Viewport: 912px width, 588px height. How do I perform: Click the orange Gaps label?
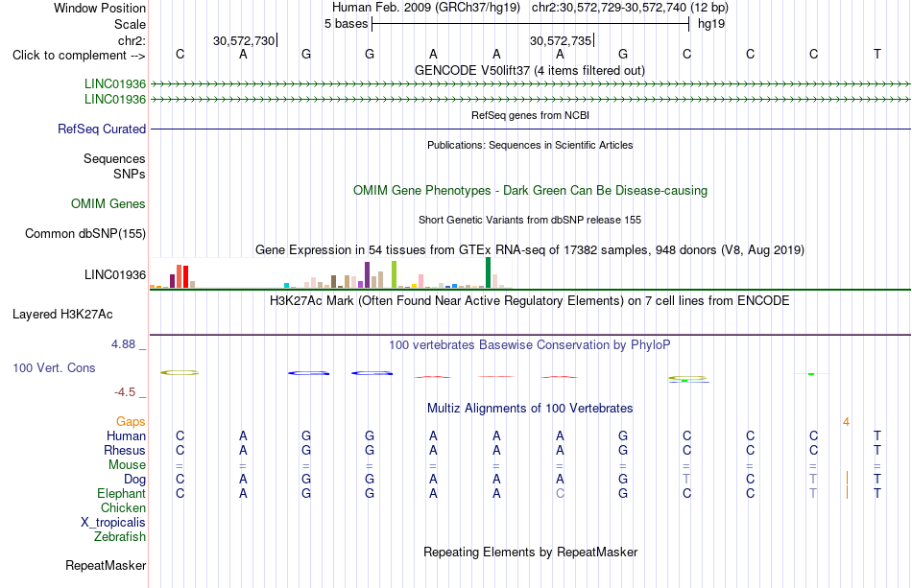(x=131, y=421)
